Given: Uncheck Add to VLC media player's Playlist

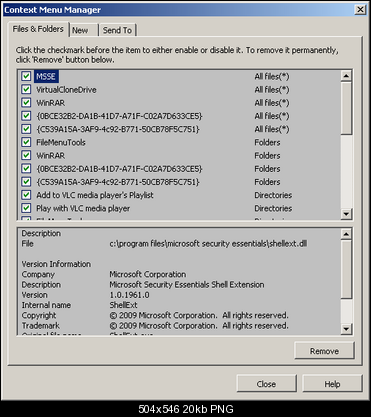Looking at the screenshot, I should [26, 195].
